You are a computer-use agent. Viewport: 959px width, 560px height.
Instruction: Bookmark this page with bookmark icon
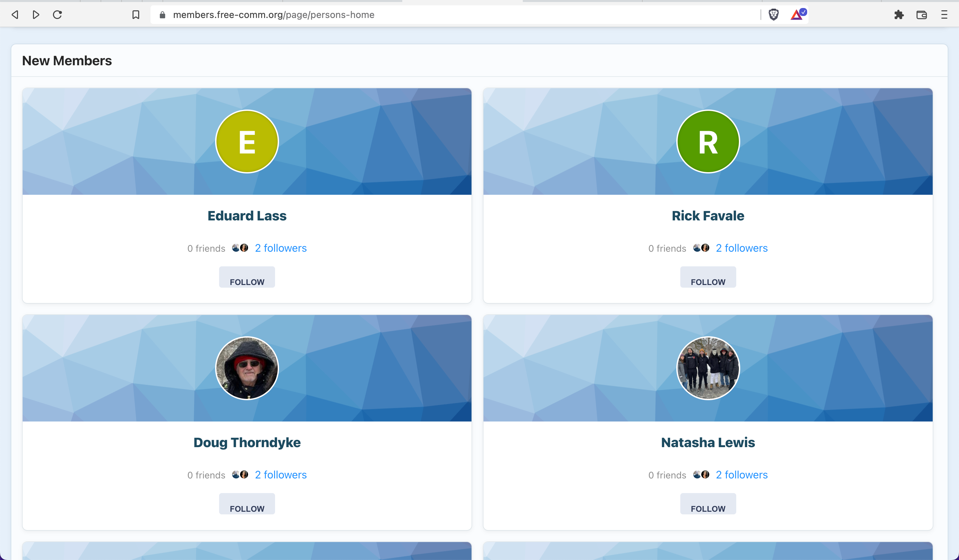coord(136,15)
